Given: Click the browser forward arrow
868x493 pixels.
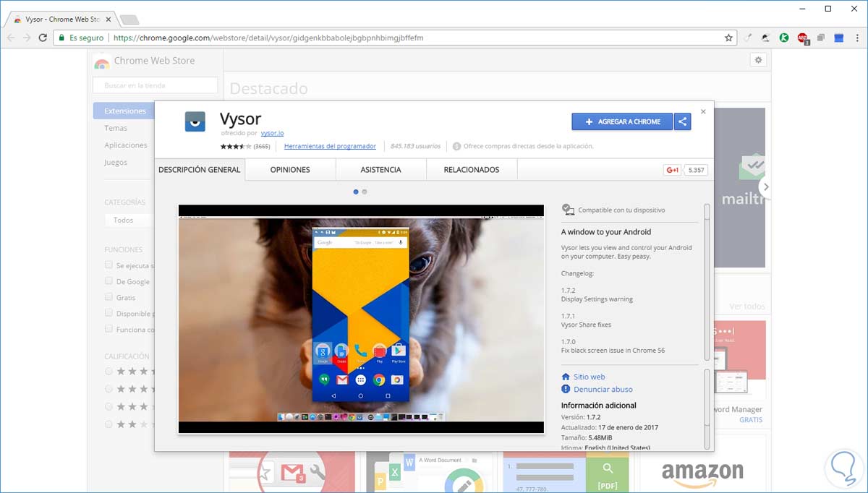Looking at the screenshot, I should (x=27, y=38).
